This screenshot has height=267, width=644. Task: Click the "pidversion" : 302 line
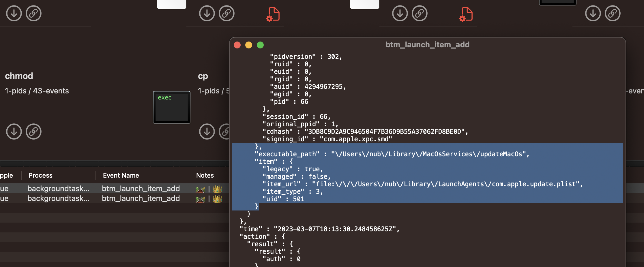306,57
